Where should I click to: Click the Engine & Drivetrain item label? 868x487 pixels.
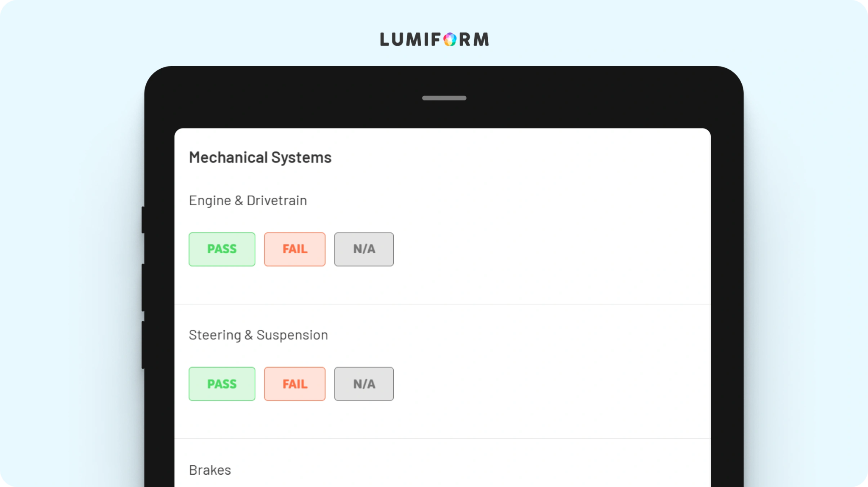[248, 200]
